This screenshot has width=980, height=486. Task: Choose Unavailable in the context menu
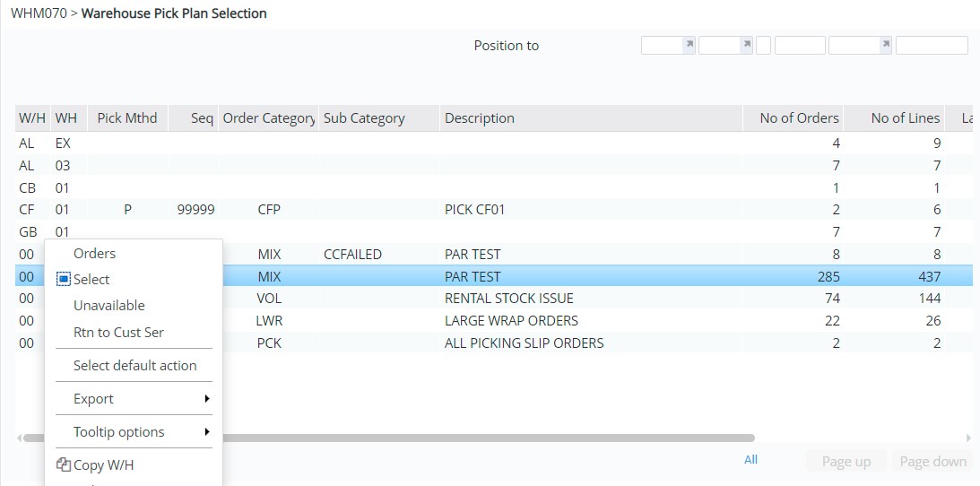(x=108, y=306)
